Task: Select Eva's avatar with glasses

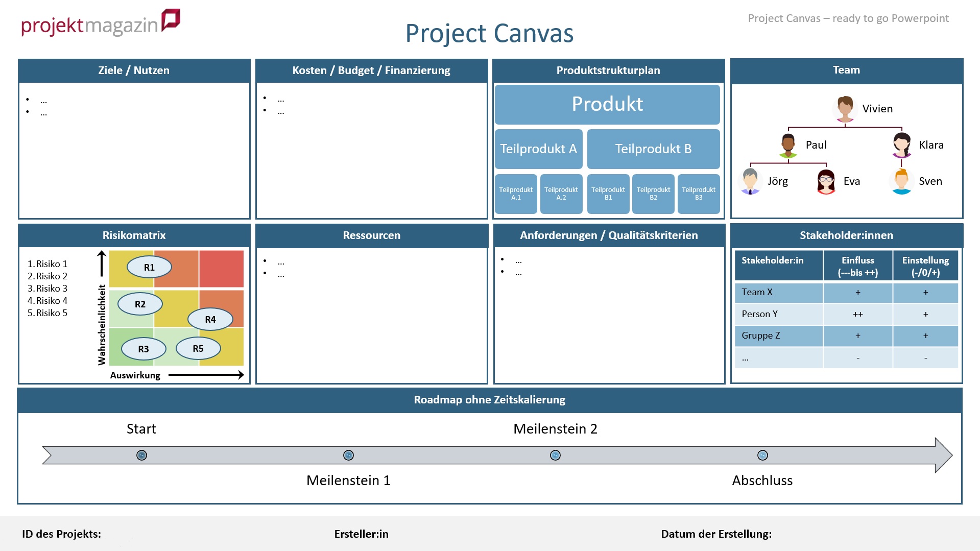Action: (x=826, y=182)
